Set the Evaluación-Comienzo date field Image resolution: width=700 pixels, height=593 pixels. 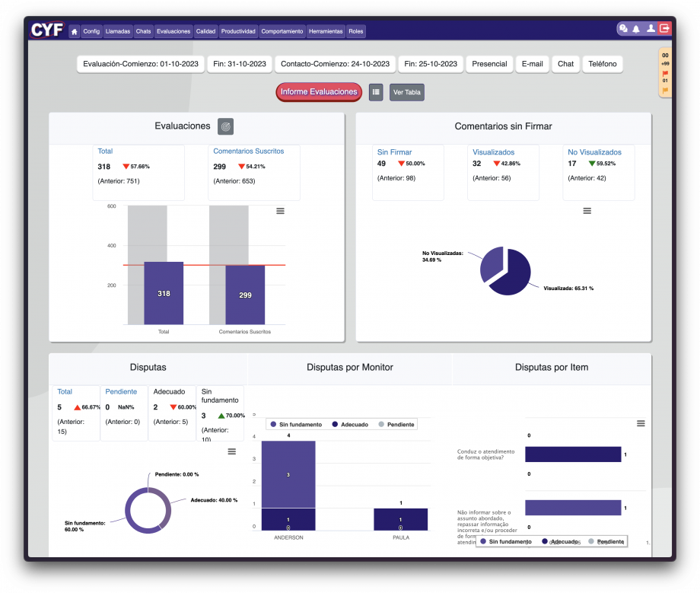pyautogui.click(x=140, y=64)
